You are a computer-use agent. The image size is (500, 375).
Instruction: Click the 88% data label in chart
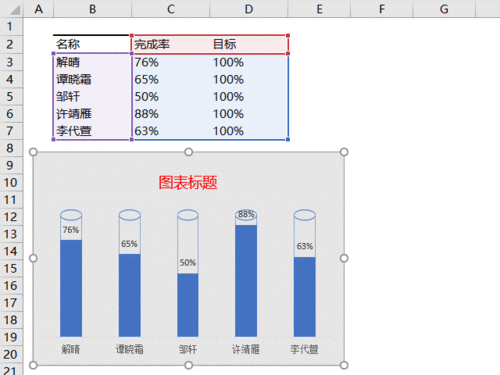point(246,214)
